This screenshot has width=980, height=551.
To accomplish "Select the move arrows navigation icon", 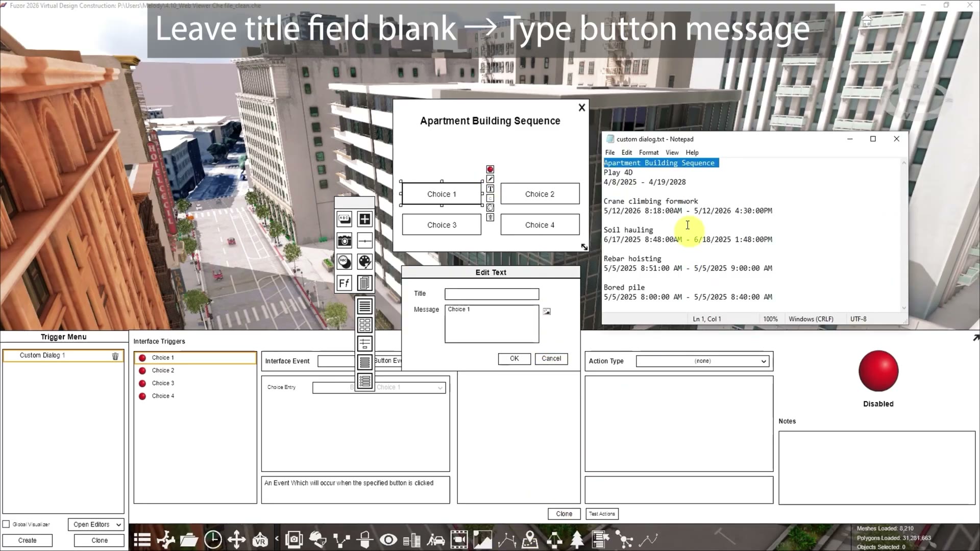I will [237, 539].
